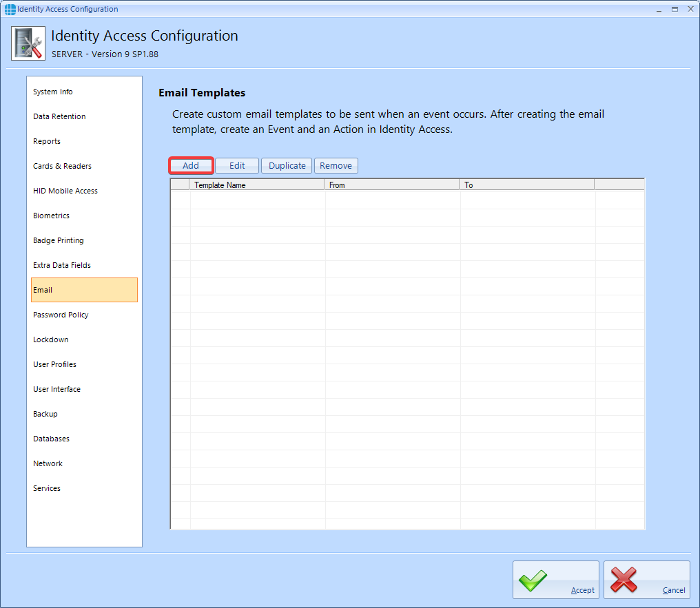
Task: Open the User Profiles section
Action: pos(84,364)
